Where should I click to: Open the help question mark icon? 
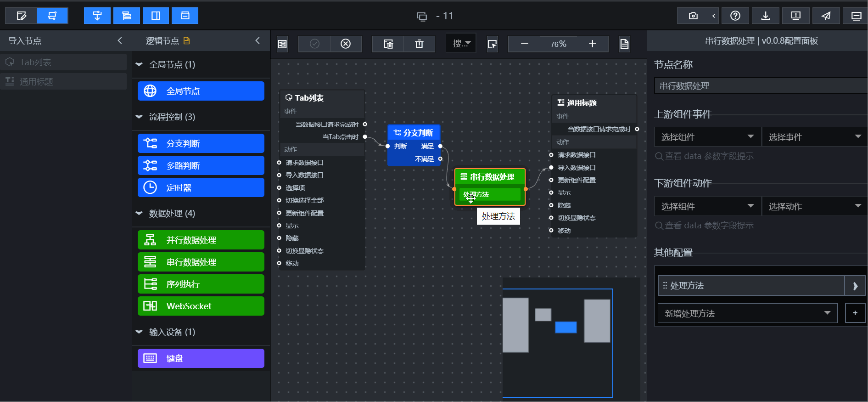pyautogui.click(x=735, y=16)
